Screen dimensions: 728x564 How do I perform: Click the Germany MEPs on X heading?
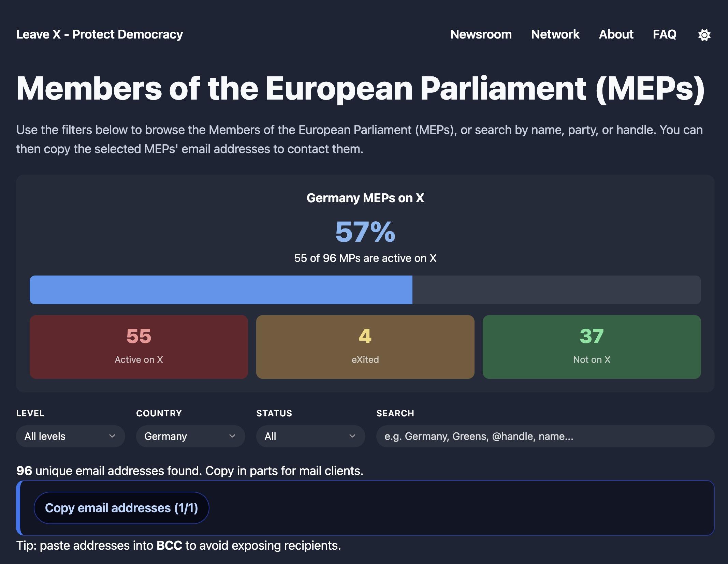pos(365,198)
